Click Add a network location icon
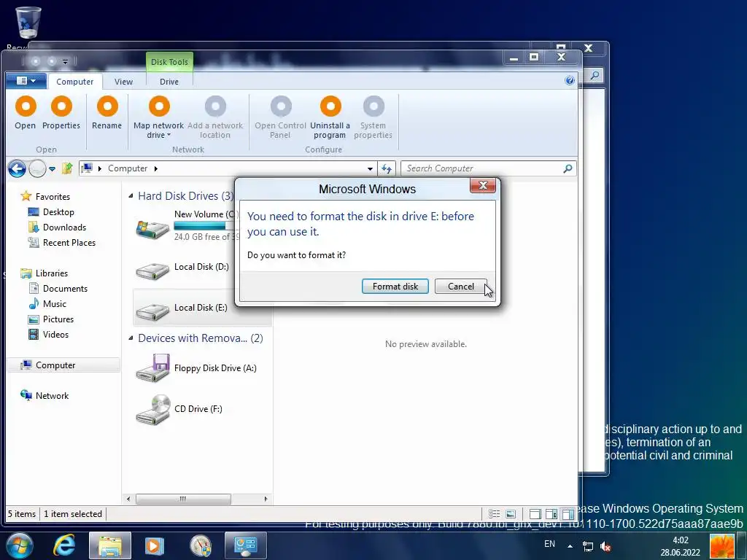This screenshot has width=747, height=560. pyautogui.click(x=215, y=106)
